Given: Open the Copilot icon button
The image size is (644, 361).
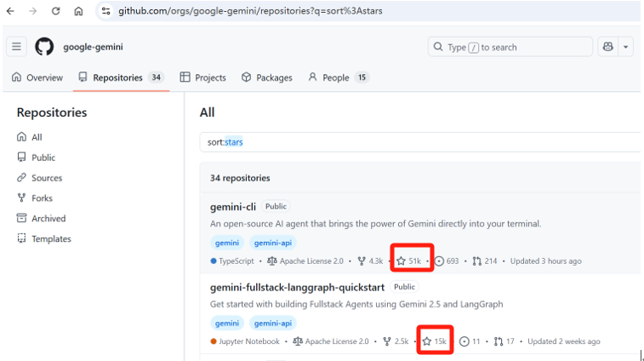Looking at the screenshot, I should (x=607, y=47).
